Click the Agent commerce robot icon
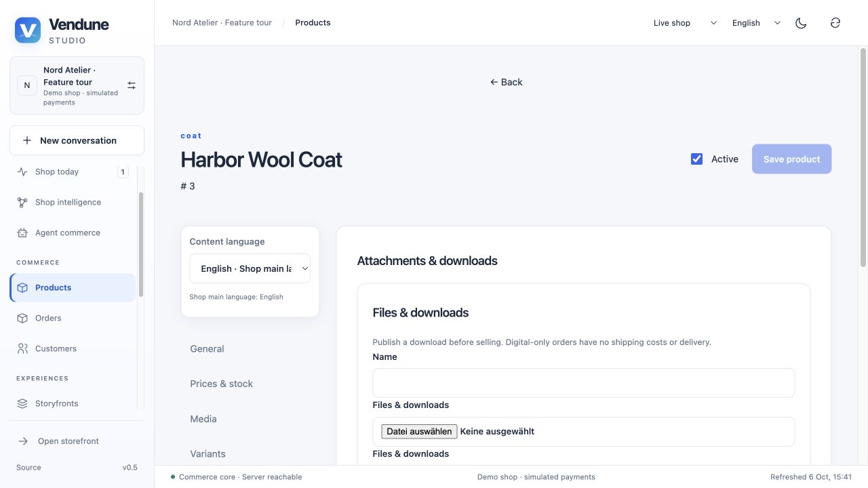 point(22,232)
